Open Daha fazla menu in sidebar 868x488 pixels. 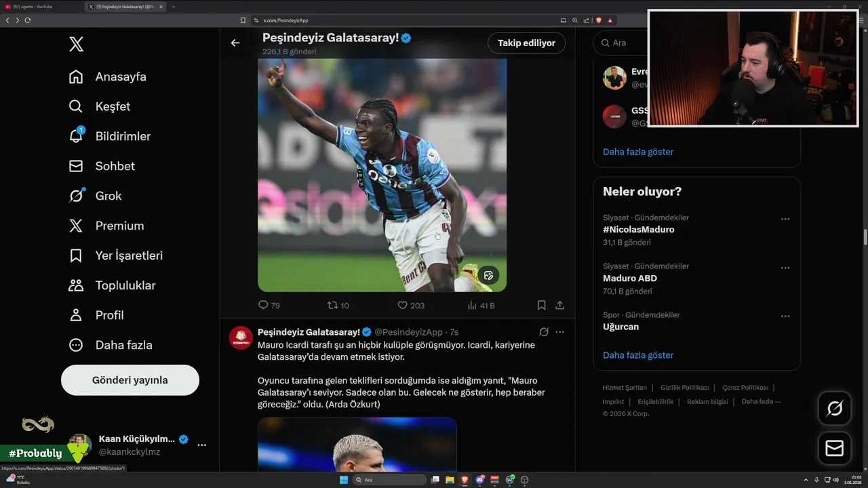coord(111,345)
